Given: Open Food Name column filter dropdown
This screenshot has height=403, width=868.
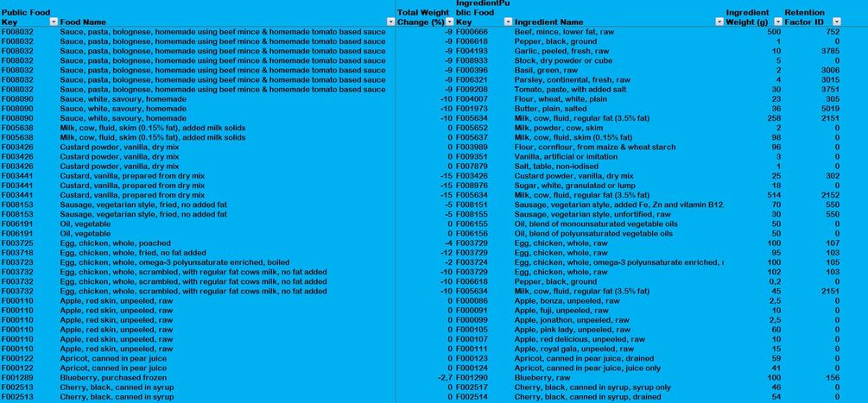Looking at the screenshot, I should pyautogui.click(x=391, y=22).
